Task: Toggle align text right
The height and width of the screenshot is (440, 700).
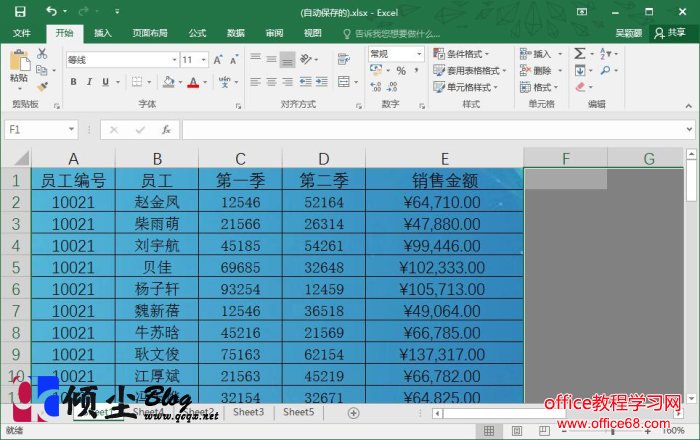Action: click(x=288, y=82)
